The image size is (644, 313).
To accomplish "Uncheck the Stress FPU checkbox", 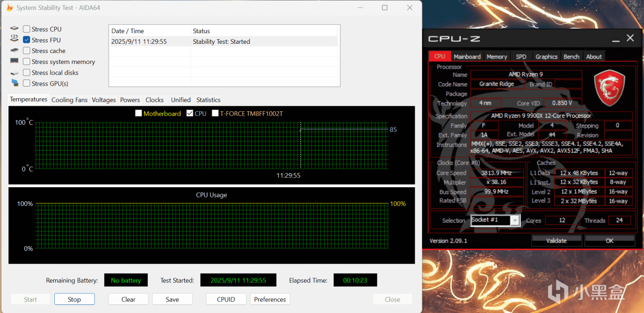I will (27, 40).
